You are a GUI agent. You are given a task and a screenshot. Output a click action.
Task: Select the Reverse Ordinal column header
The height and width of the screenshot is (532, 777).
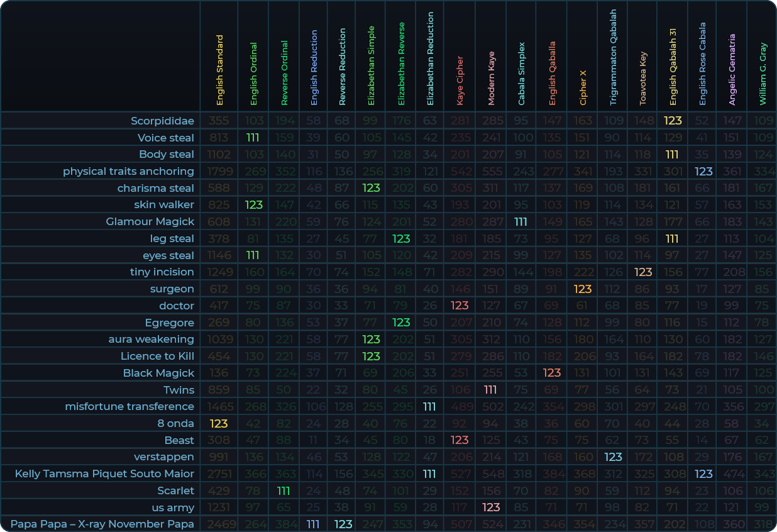pos(284,72)
